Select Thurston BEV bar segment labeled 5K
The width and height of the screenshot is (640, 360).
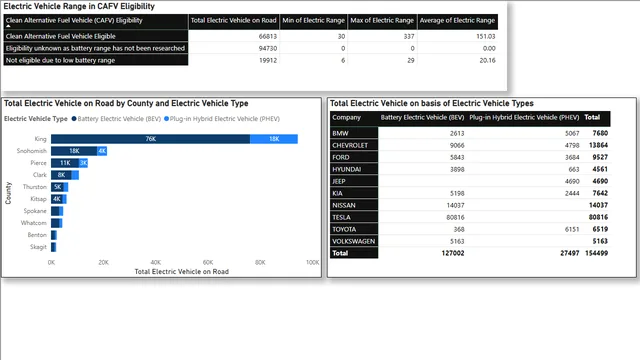tap(58, 187)
